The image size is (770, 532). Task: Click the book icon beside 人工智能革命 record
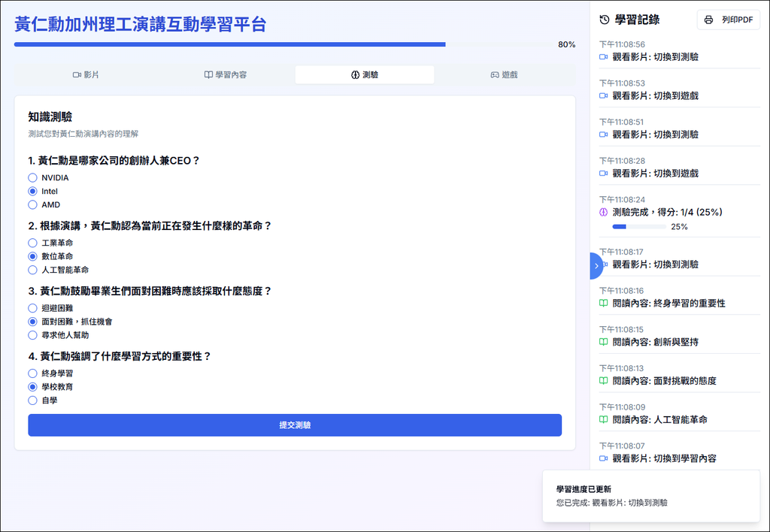tap(604, 419)
